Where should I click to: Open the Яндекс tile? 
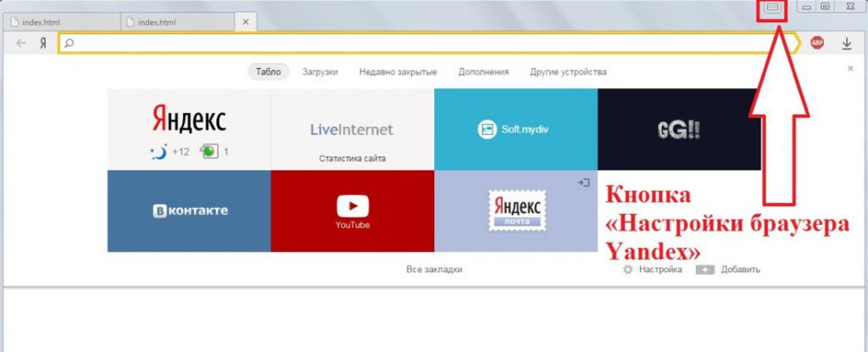coord(189,129)
